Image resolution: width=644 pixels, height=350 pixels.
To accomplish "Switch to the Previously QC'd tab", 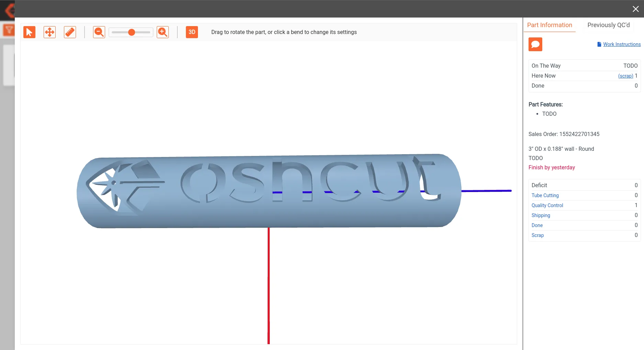I will coord(608,25).
